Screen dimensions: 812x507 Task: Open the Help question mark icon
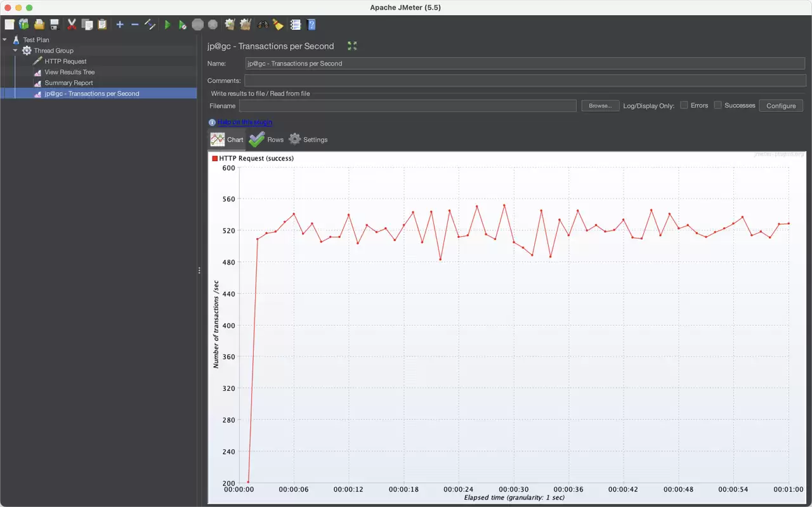311,24
